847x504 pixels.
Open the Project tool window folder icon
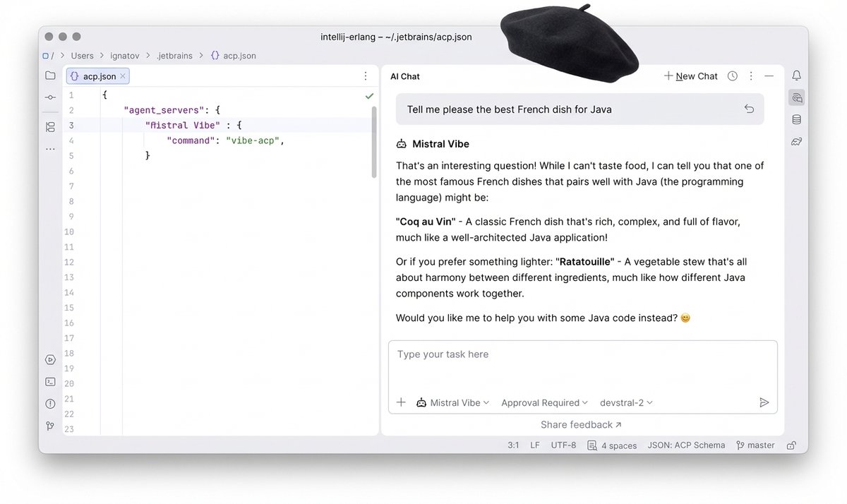[x=50, y=76]
